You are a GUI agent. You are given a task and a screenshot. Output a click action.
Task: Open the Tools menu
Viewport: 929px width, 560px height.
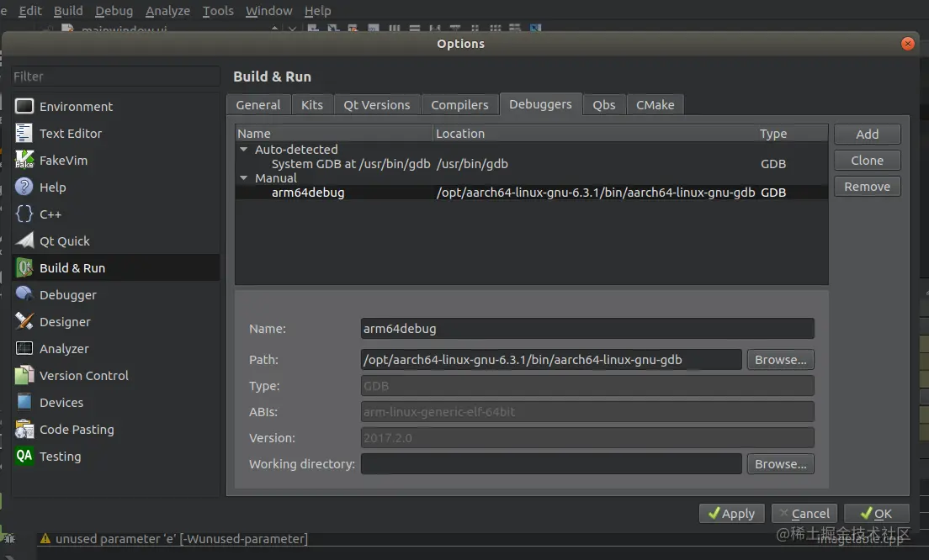pyautogui.click(x=218, y=11)
